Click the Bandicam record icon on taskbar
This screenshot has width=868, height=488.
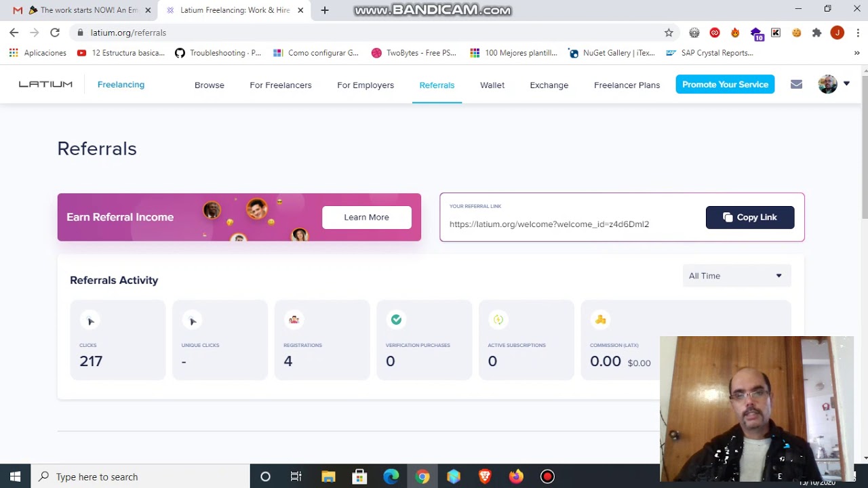[x=547, y=476]
